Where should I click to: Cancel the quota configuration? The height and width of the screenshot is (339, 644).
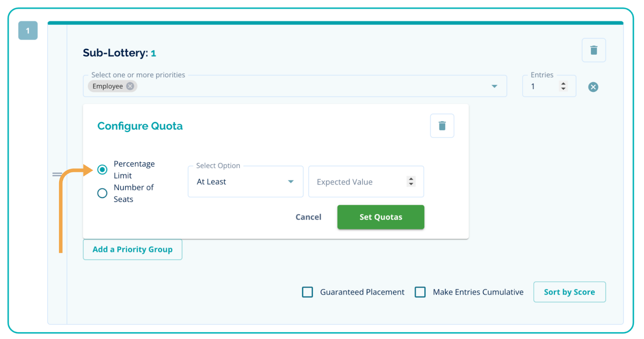pos(308,217)
